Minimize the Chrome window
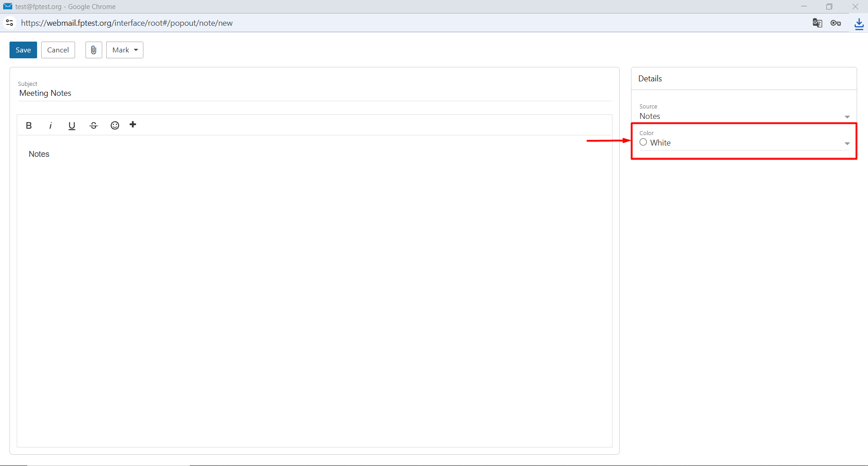The width and height of the screenshot is (868, 466). (804, 6)
